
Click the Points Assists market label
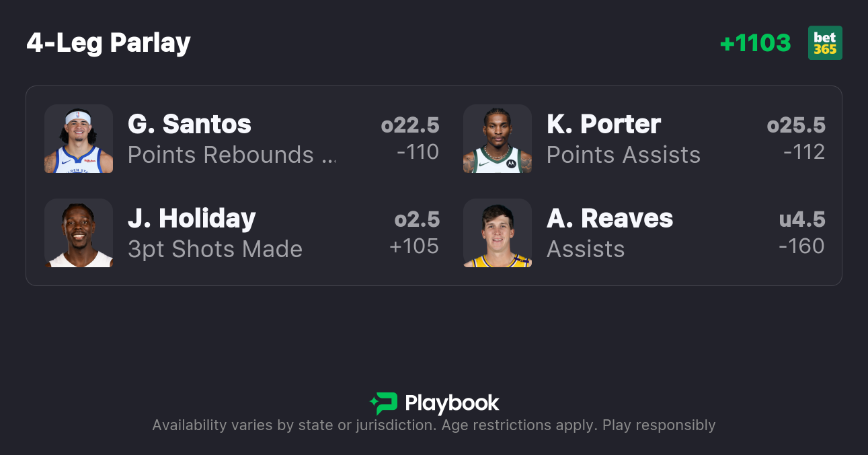[x=623, y=155]
